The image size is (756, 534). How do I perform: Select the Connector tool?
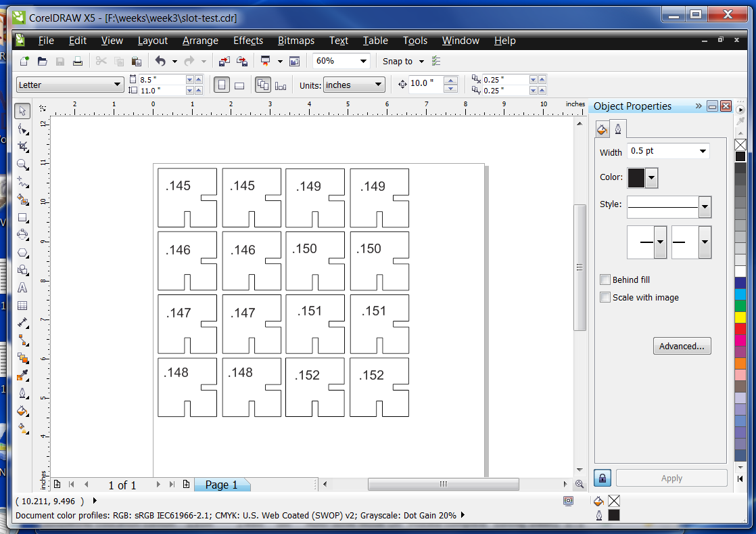[x=22, y=340]
